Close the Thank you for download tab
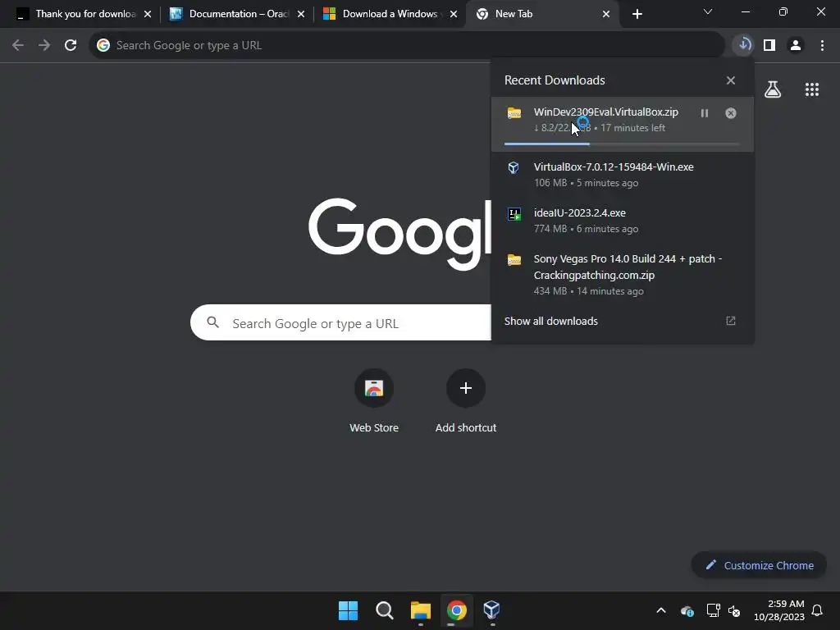This screenshot has width=840, height=630. 148,15
